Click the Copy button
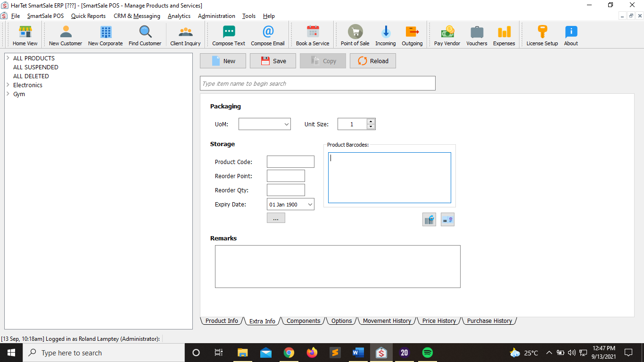 click(323, 61)
